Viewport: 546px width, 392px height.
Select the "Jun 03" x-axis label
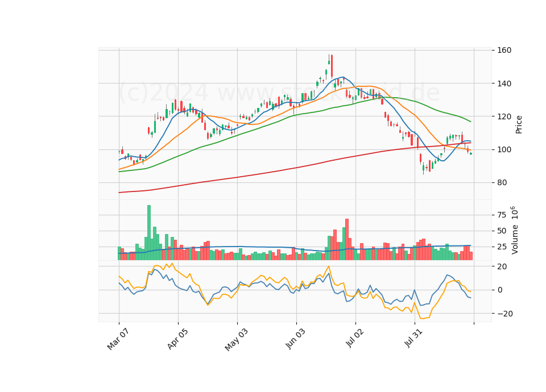pyautogui.click(x=296, y=339)
